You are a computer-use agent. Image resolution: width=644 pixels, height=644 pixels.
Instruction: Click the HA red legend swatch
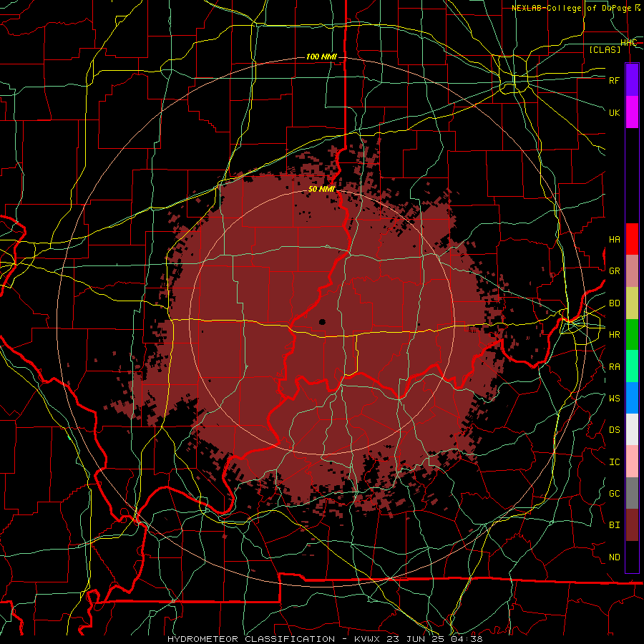click(632, 239)
